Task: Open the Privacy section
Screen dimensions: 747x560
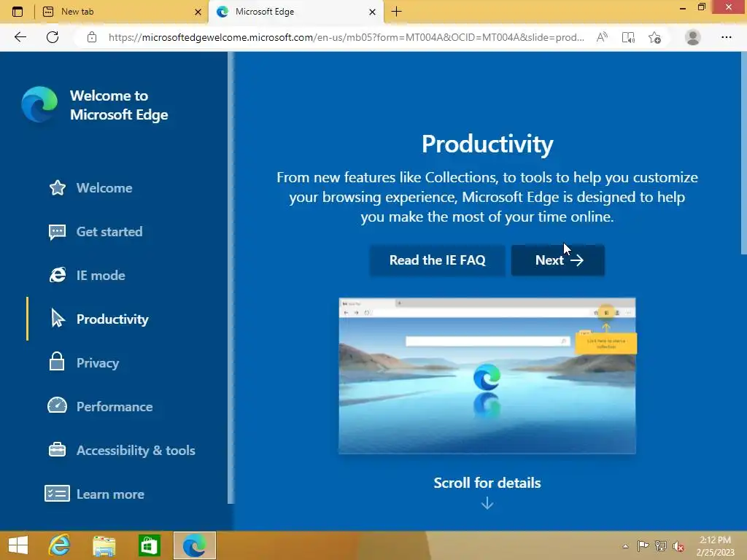Action: pyautogui.click(x=84, y=363)
